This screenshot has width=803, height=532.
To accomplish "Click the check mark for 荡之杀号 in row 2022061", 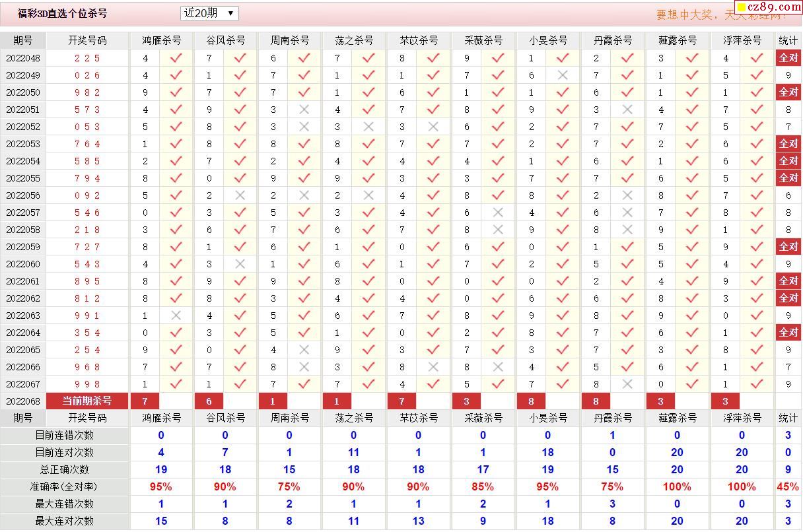I will pos(368,281).
